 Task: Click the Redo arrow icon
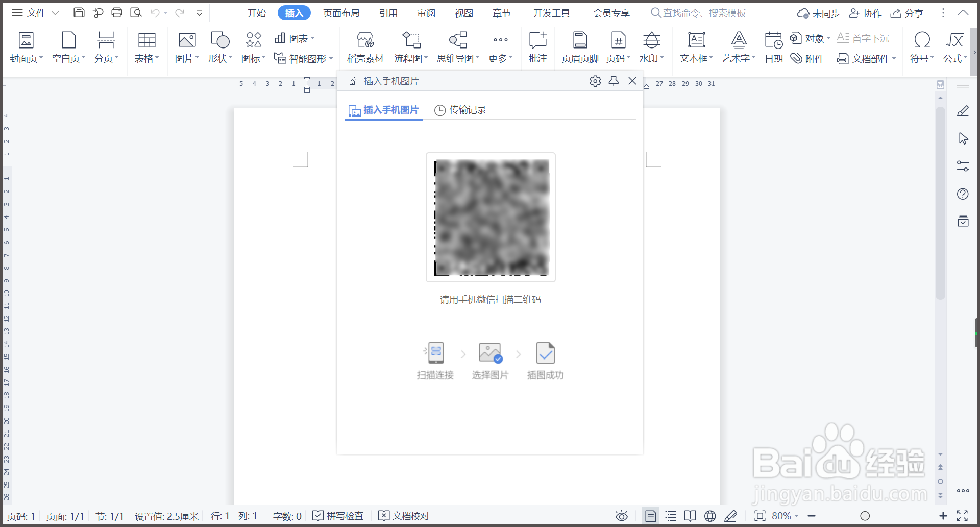point(180,13)
